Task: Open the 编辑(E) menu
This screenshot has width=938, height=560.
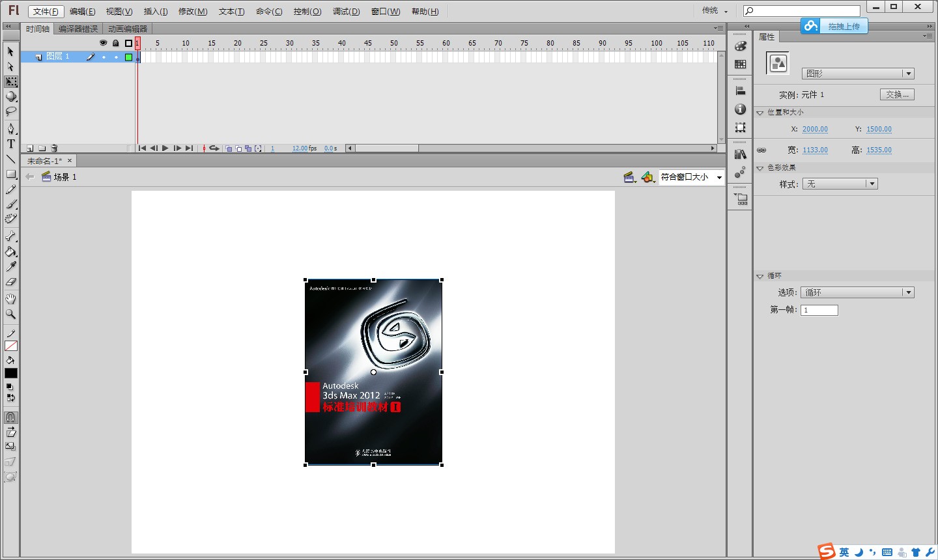Action: (x=82, y=12)
